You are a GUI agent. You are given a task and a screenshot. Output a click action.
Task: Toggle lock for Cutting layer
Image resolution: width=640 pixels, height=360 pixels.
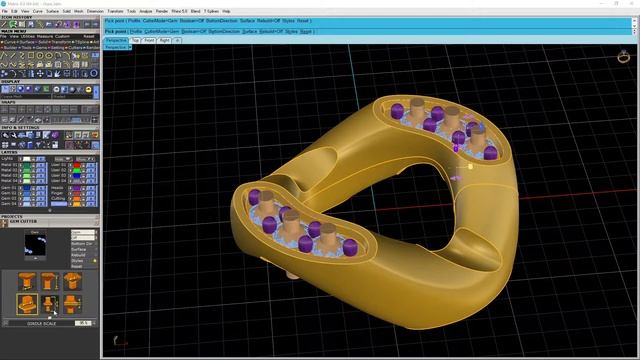[83, 199]
